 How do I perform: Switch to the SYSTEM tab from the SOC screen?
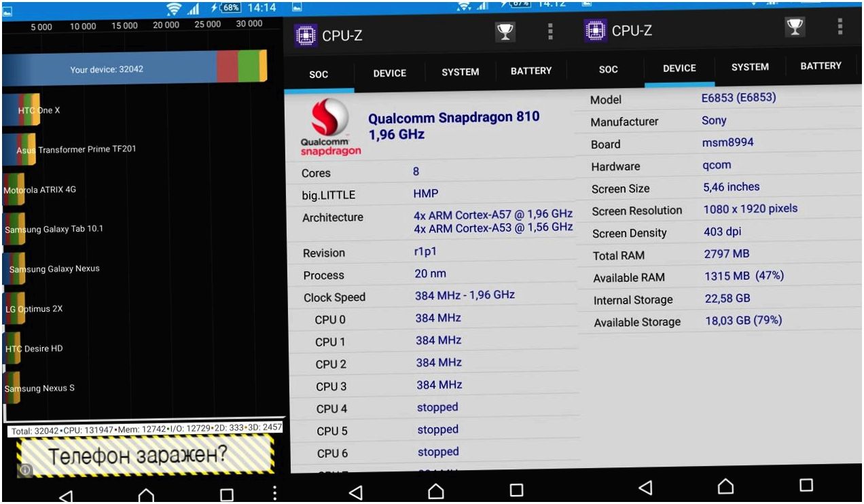(461, 72)
